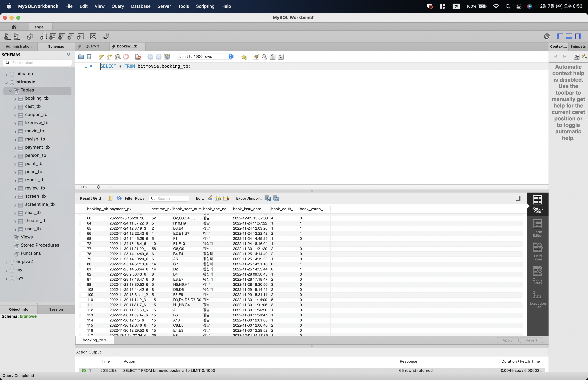This screenshot has height=380, width=588.
Task: Toggle the word wrap toolbar button
Action: (281, 57)
